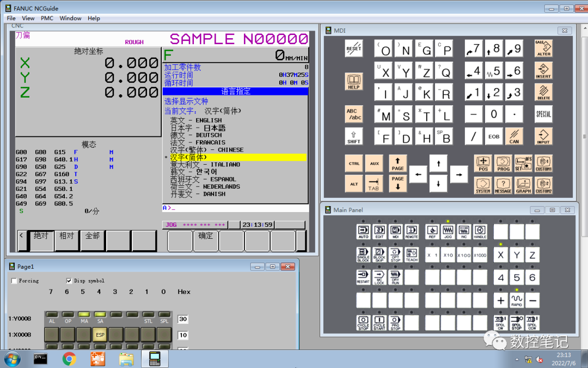Click the INPUT key on MDI

tap(543, 136)
